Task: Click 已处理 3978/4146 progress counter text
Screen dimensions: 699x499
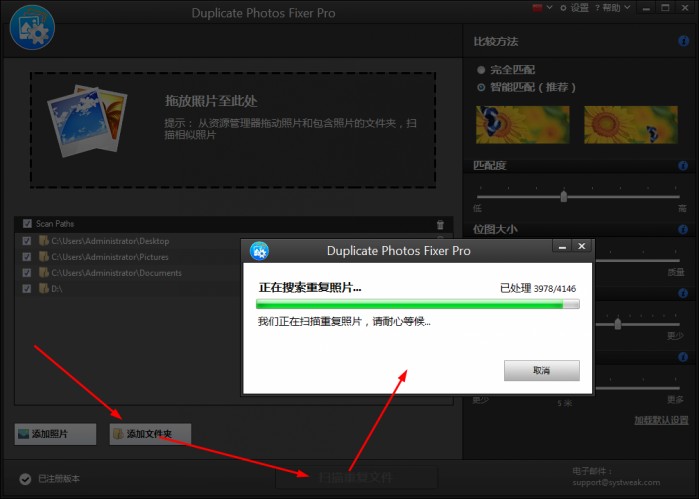Action: click(x=538, y=289)
